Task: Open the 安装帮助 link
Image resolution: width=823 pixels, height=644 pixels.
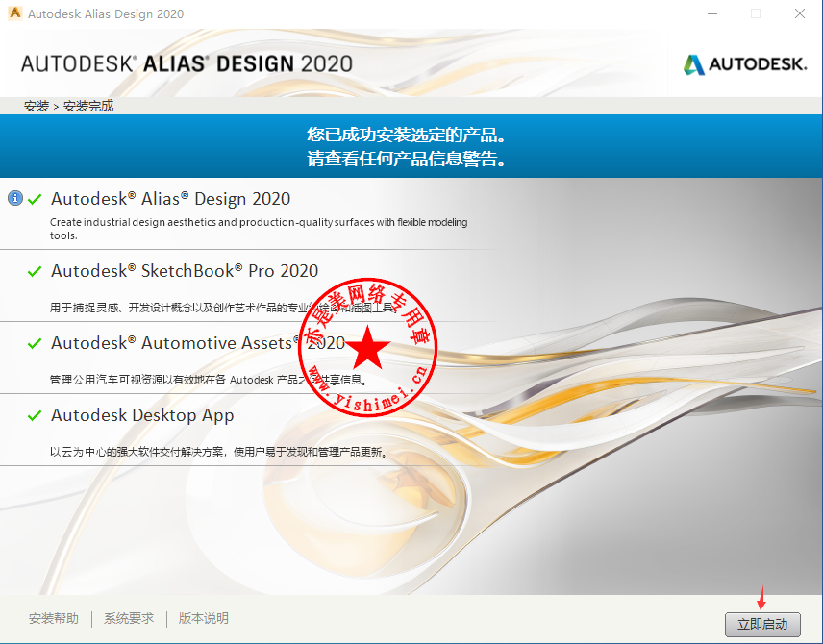Action: [x=54, y=618]
